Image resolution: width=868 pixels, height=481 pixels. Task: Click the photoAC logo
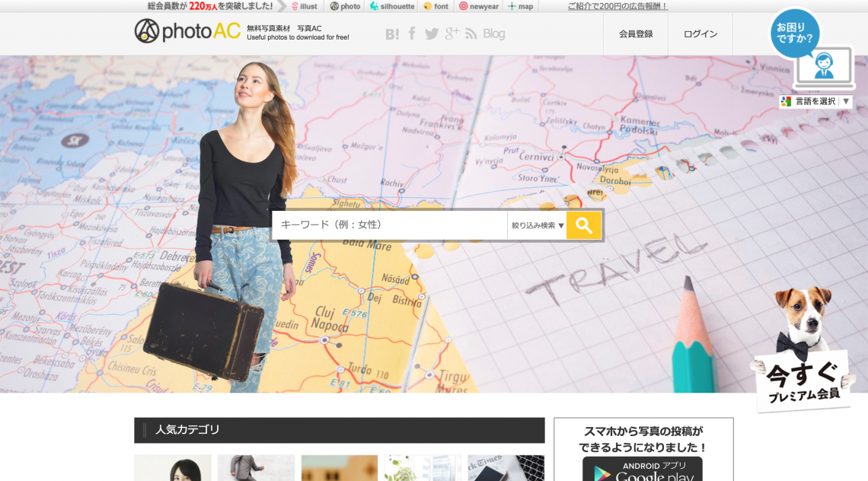tap(187, 31)
